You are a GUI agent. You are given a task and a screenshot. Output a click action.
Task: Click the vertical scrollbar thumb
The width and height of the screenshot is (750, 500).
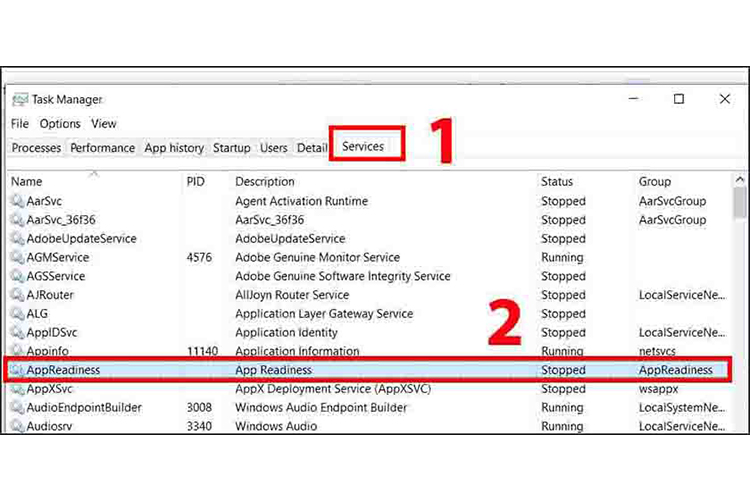[740, 202]
